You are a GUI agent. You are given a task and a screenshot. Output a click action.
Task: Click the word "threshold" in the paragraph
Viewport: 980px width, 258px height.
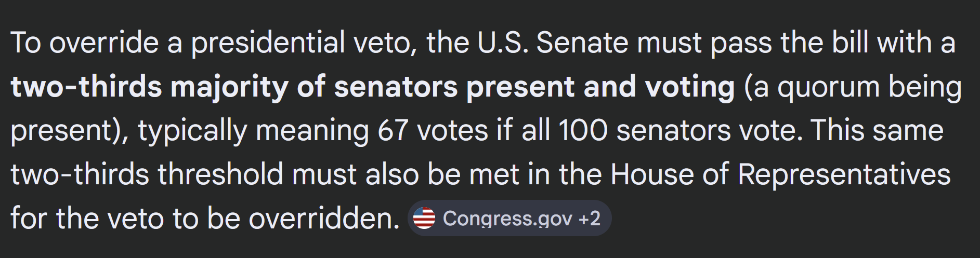pos(220,174)
